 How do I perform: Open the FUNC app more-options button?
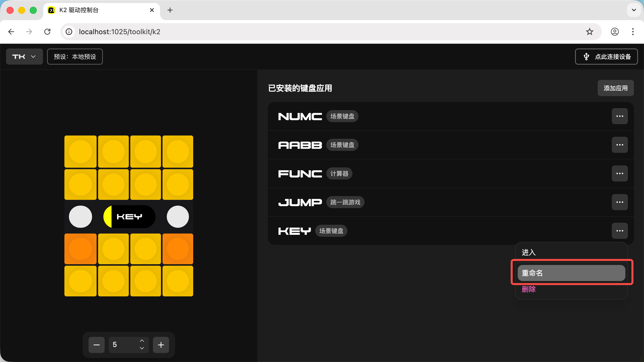[620, 173]
